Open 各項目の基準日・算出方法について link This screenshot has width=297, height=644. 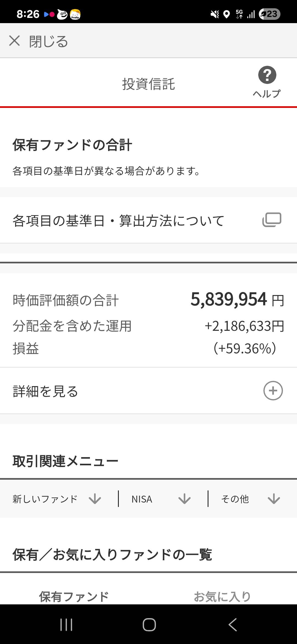tap(148, 220)
